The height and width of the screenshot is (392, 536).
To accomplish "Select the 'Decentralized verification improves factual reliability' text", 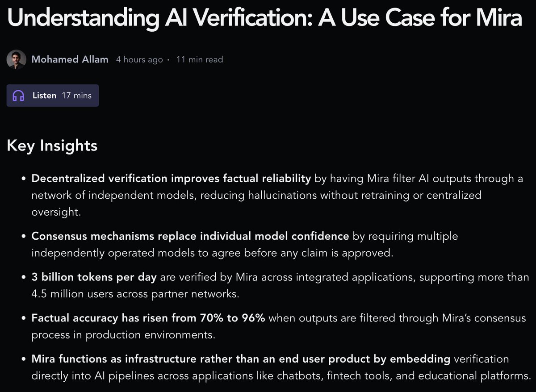I will click(x=171, y=179).
